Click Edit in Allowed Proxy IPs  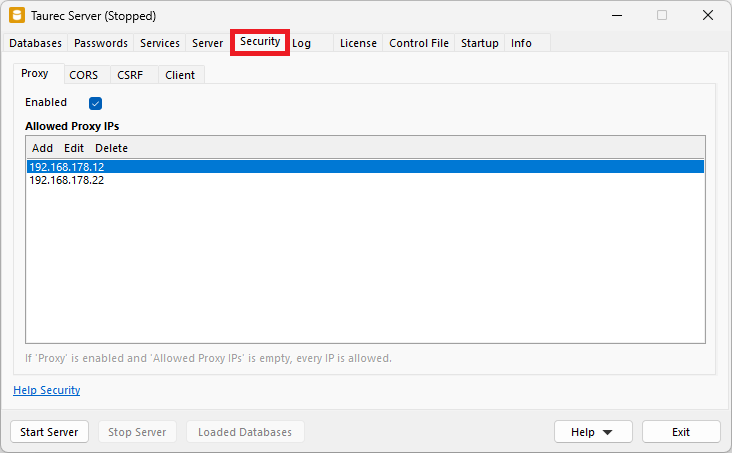74,148
